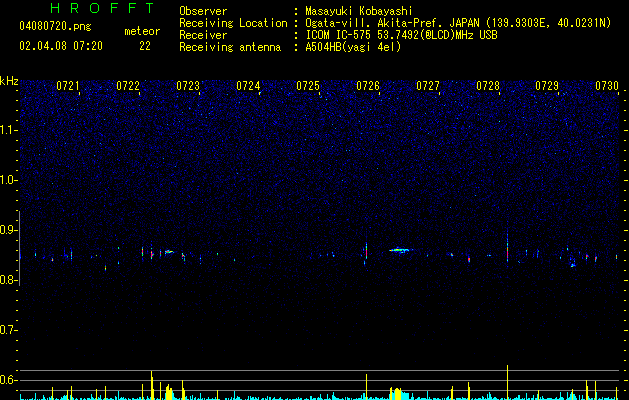Click the 0730 time marker
Viewport: 629px width, 400px height.
pyautogui.click(x=607, y=86)
